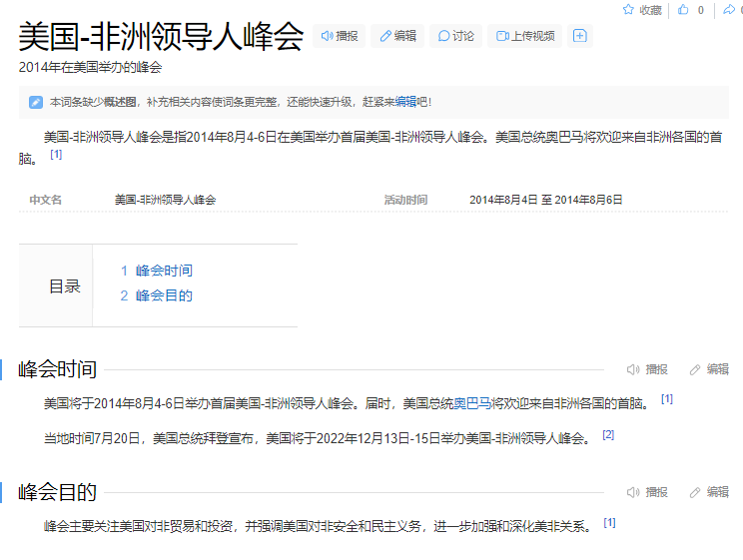Click the 峰会目的 section heading
The width and height of the screenshot is (743, 560).
57,492
